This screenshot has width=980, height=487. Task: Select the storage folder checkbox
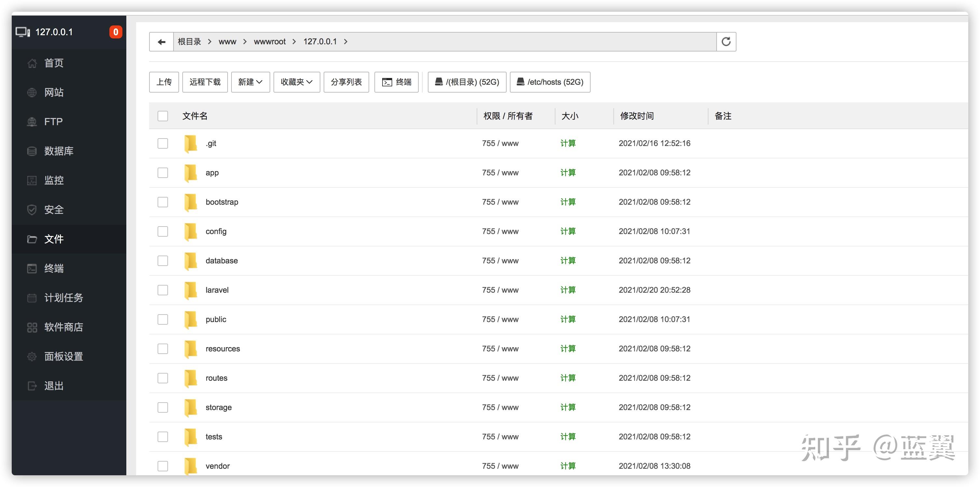click(x=163, y=407)
